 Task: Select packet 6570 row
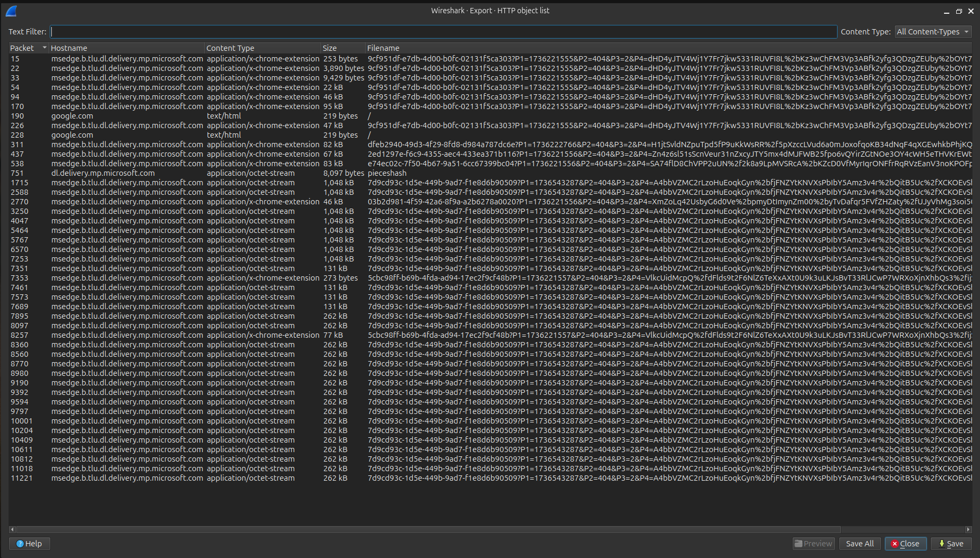[491, 249]
